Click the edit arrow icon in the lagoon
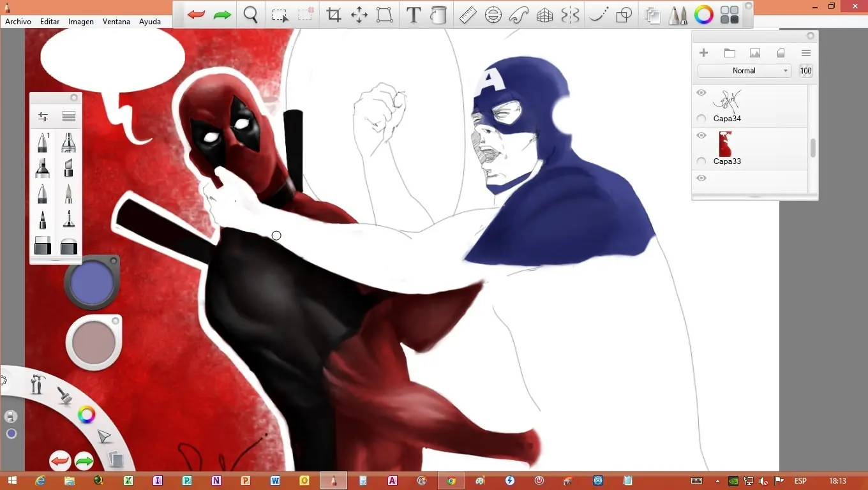The width and height of the screenshot is (868, 490). (103, 436)
